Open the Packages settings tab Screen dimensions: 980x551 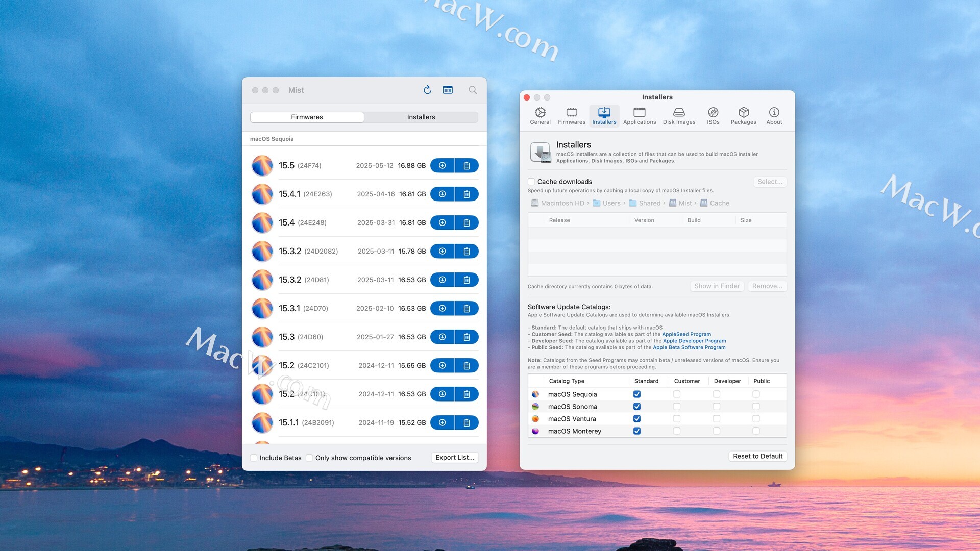point(743,116)
